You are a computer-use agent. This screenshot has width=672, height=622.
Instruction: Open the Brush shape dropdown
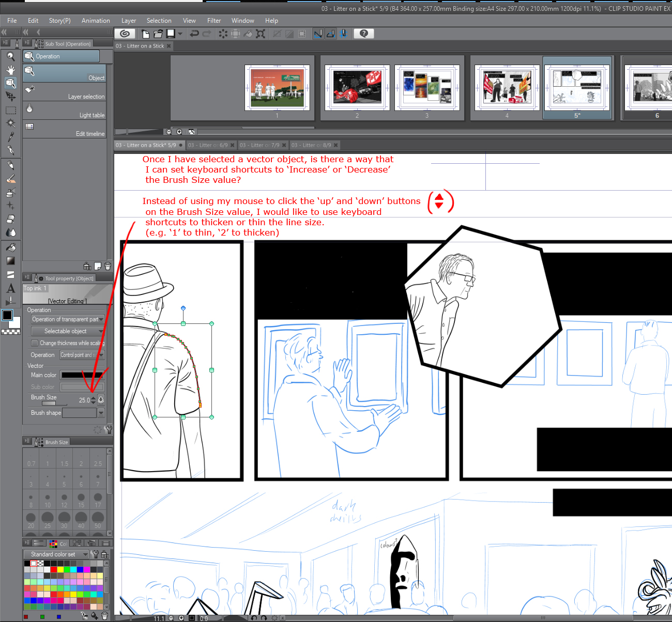(x=101, y=412)
